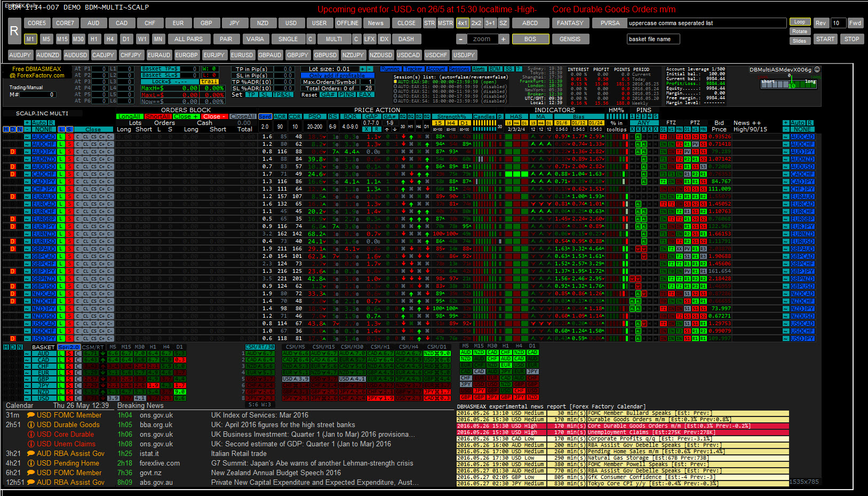Click the DASH button

(x=406, y=39)
